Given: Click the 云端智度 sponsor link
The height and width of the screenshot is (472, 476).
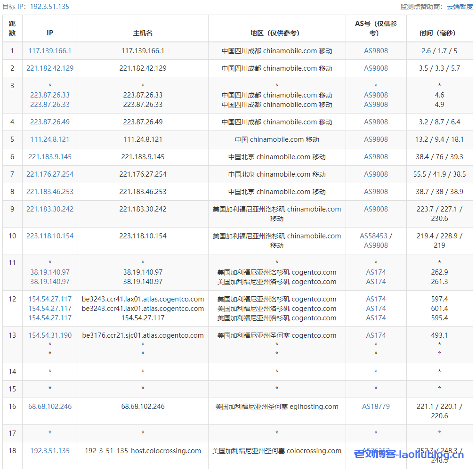Looking at the screenshot, I should 460,7.
